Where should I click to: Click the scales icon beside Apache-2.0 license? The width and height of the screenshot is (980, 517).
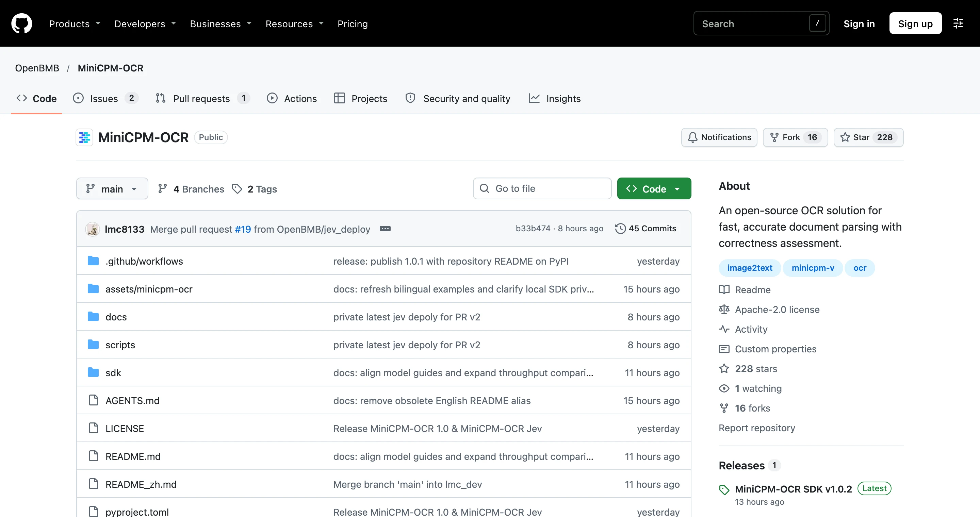point(724,310)
